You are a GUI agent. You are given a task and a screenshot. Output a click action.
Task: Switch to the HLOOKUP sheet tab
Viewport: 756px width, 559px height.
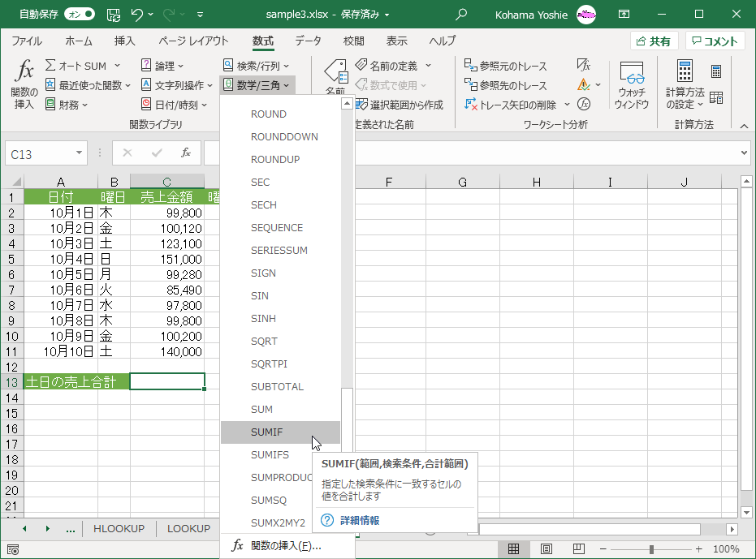[119, 529]
